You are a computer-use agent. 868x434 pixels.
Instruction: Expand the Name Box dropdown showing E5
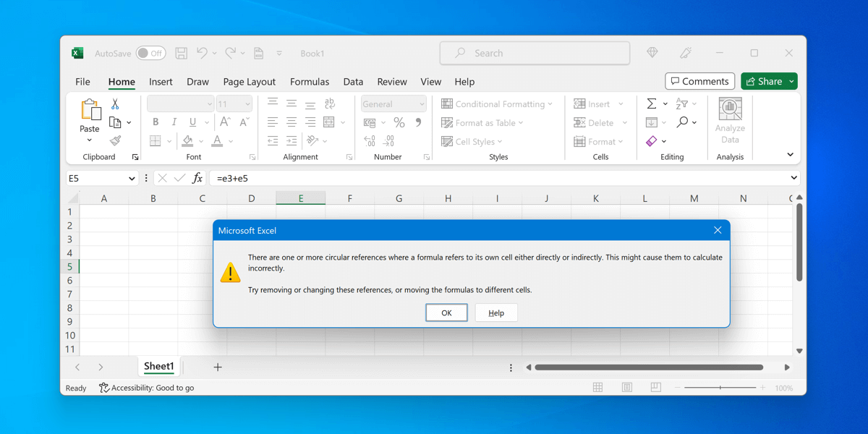point(132,179)
